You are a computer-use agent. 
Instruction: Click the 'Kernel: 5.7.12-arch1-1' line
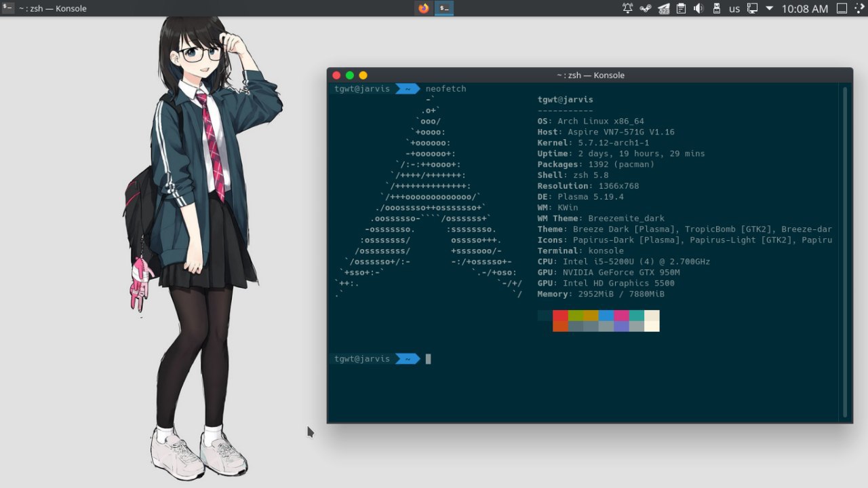(x=593, y=143)
